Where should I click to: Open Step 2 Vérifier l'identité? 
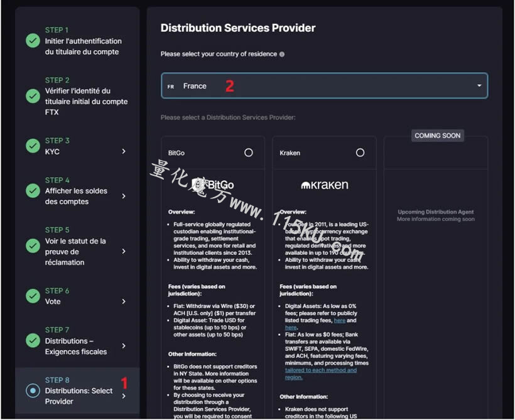point(87,102)
